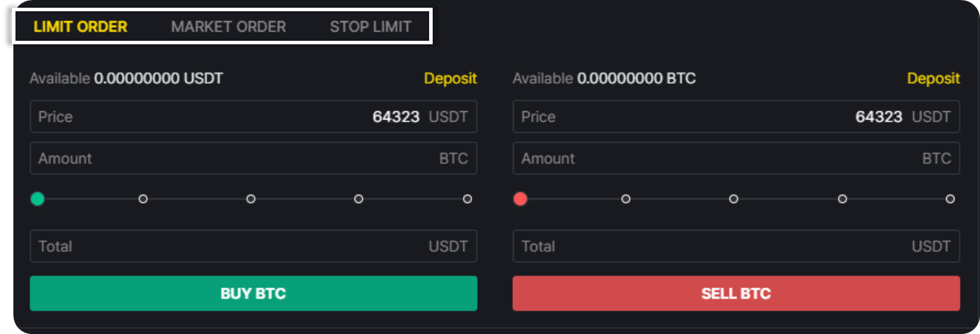Click the BUY BTC button
This screenshot has height=334, width=980.
pyautogui.click(x=253, y=293)
